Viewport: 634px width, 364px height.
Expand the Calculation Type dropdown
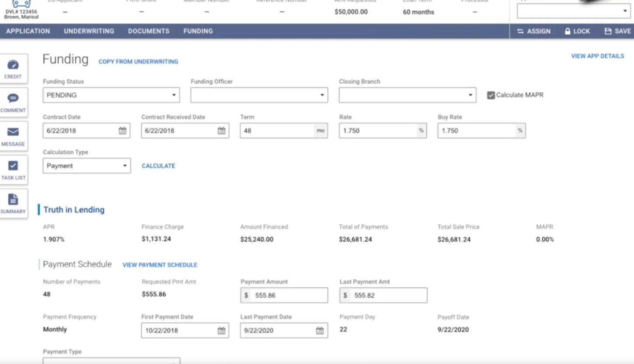pos(87,166)
